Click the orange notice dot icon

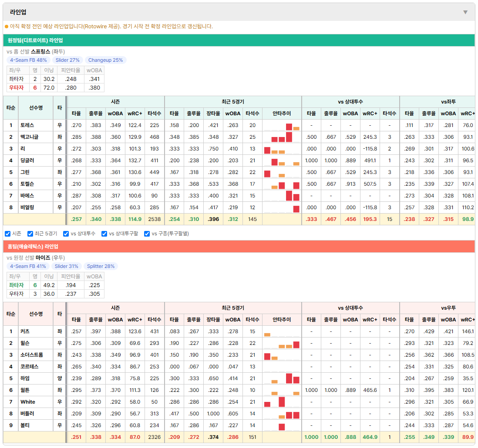[x=7, y=27]
